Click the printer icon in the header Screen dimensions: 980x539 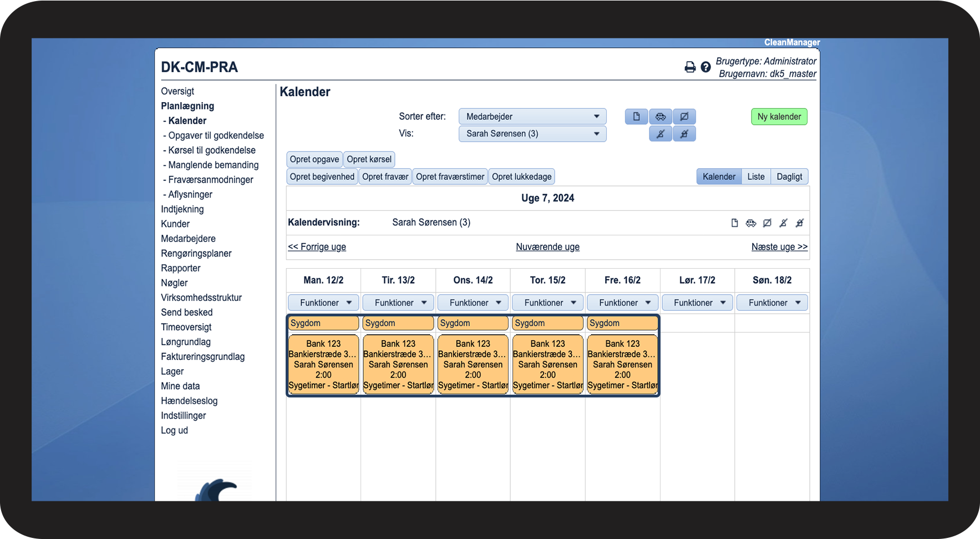point(689,67)
